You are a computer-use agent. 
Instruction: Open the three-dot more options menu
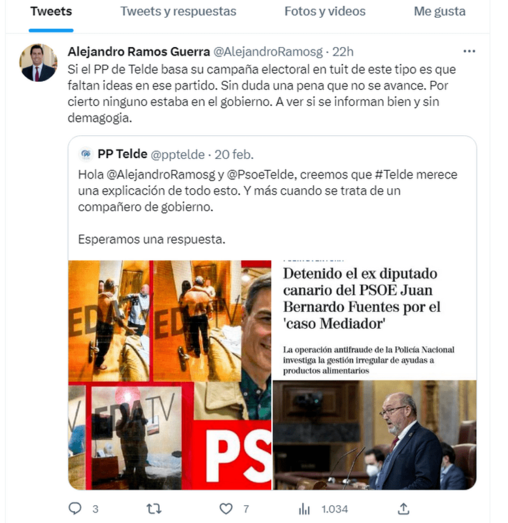pos(469,51)
